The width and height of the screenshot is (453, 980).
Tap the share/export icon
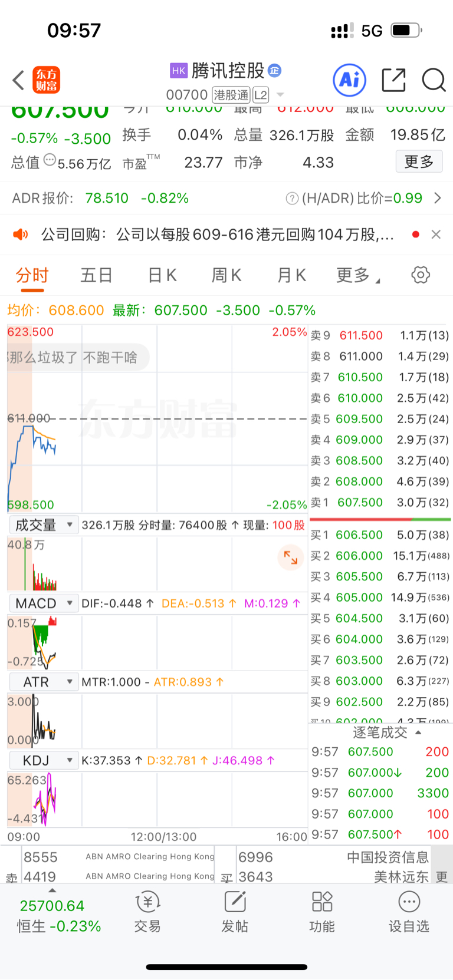tap(393, 80)
